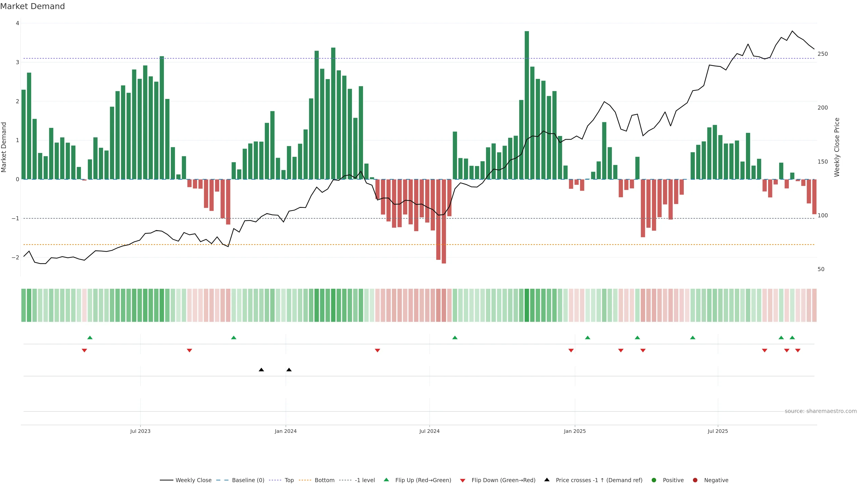Click the Jan 2025 x-axis label
868x488 pixels.
[575, 431]
